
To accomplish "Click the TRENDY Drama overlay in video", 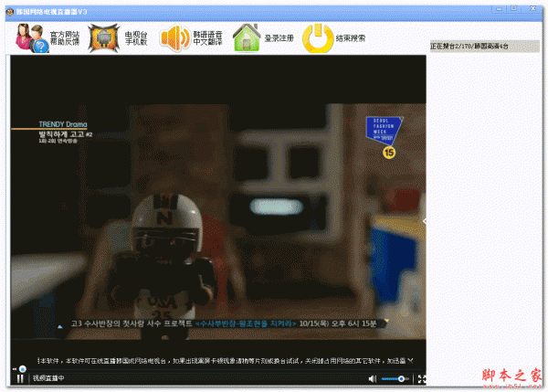I will (x=63, y=124).
